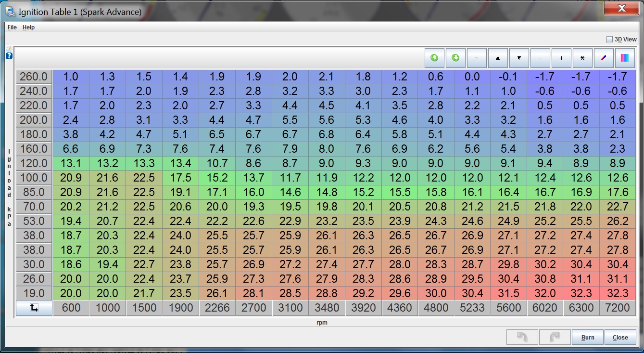Select the cell with value 32.0
Image resolution: width=644 pixels, height=353 pixels.
coord(545,293)
